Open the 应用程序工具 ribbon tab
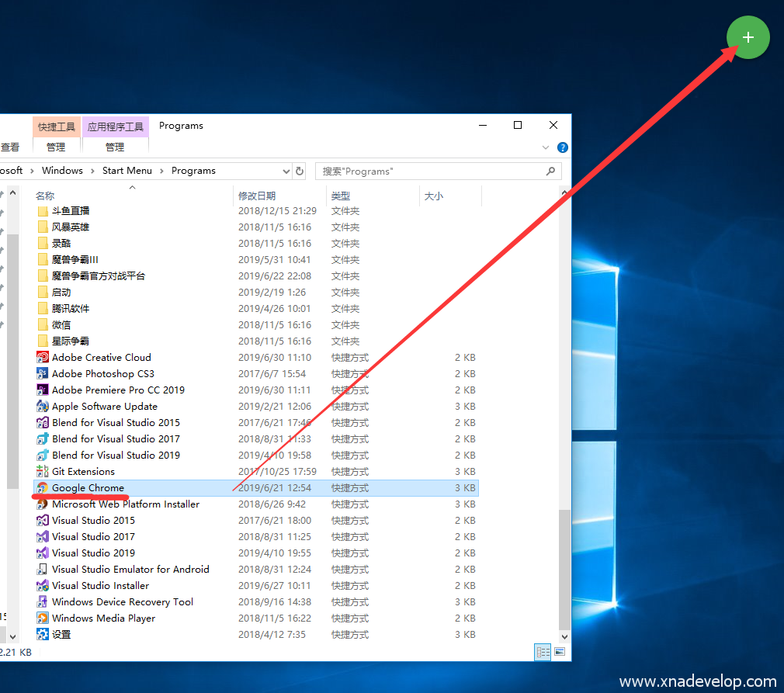This screenshot has width=784, height=693. point(115,127)
